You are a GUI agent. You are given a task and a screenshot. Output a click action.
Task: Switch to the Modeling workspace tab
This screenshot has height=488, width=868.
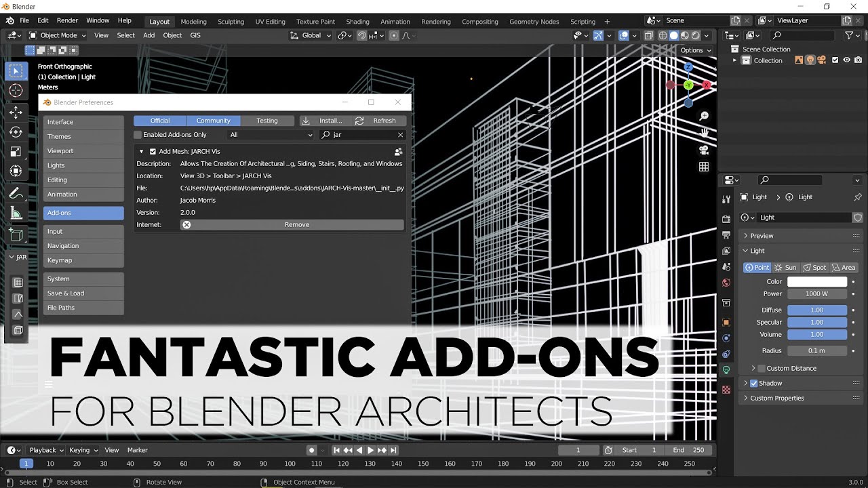click(194, 22)
